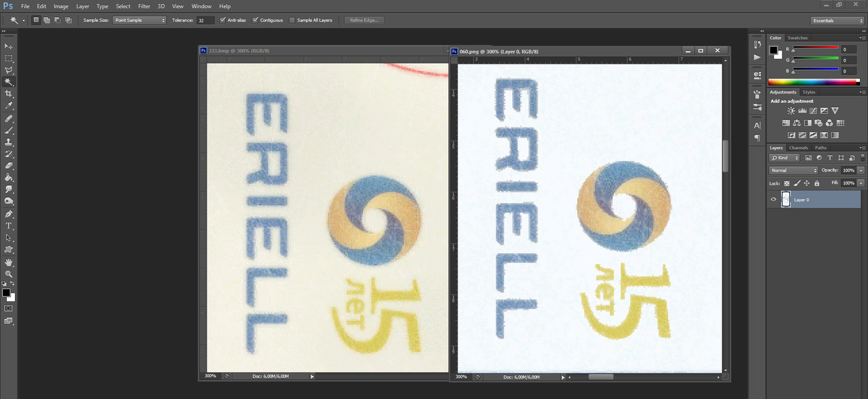
Task: Open the Fill slider arrow
Action: click(x=861, y=183)
